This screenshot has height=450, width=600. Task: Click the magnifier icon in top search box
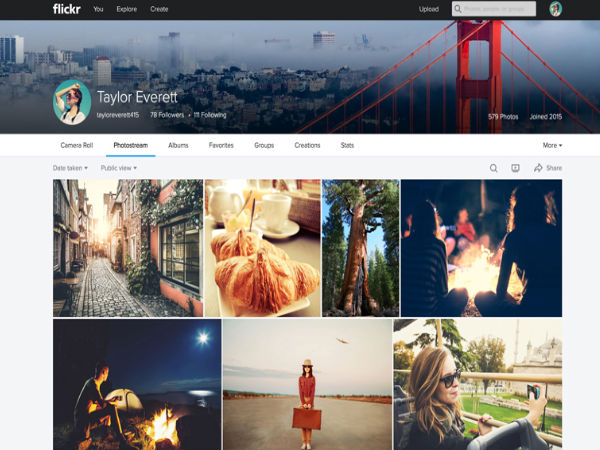pyautogui.click(x=458, y=9)
